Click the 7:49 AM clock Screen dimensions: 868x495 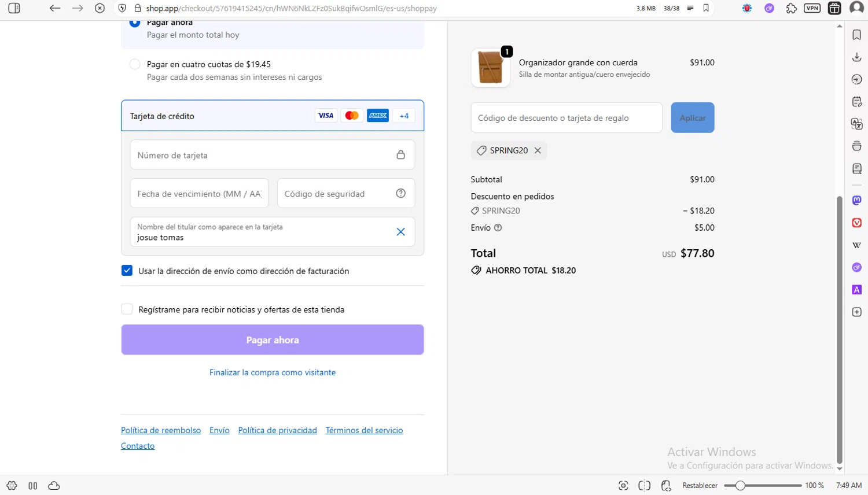pos(849,486)
